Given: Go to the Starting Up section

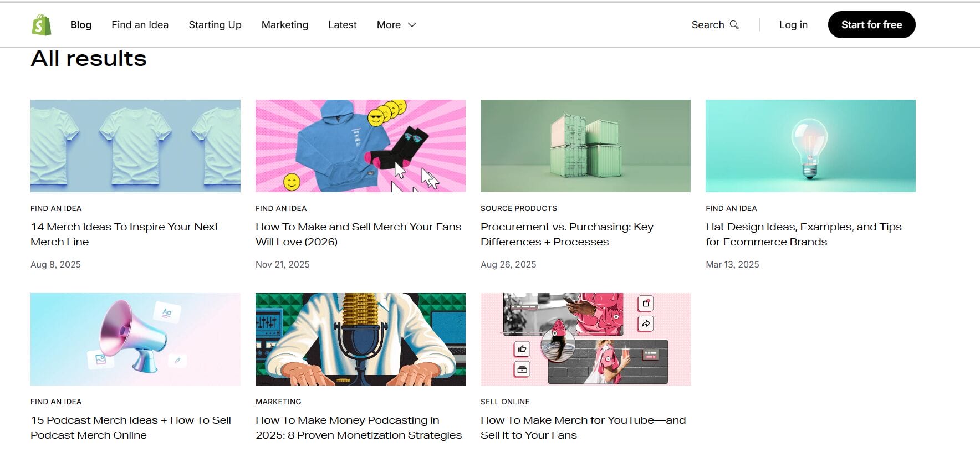Looking at the screenshot, I should point(215,25).
